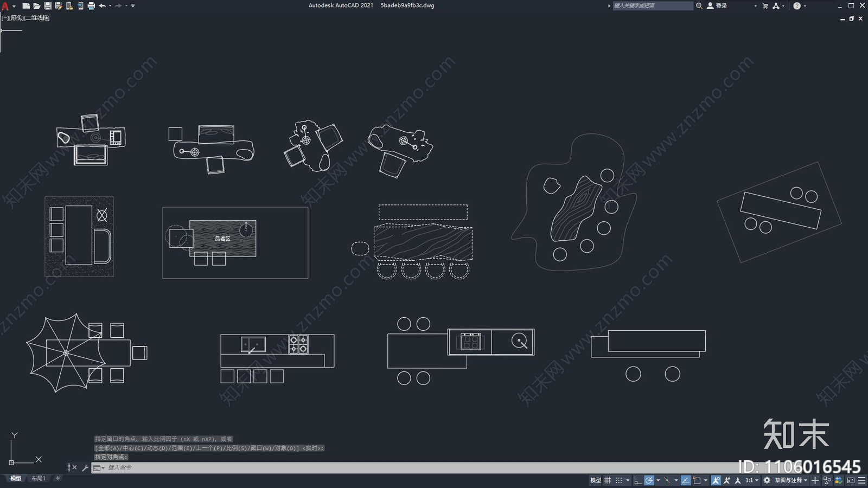Expand the 草图与注释 workspace dropdown
Image resolution: width=868 pixels, height=488 pixels.
(791, 480)
